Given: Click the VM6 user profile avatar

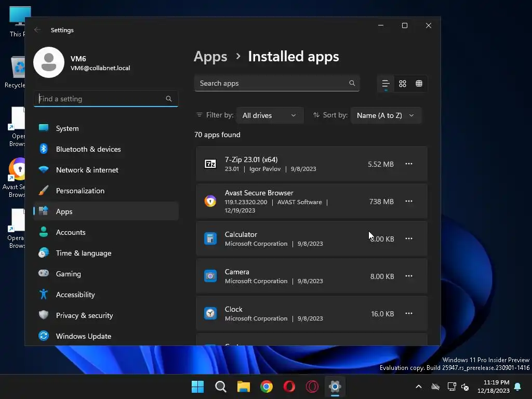Looking at the screenshot, I should [x=49, y=62].
